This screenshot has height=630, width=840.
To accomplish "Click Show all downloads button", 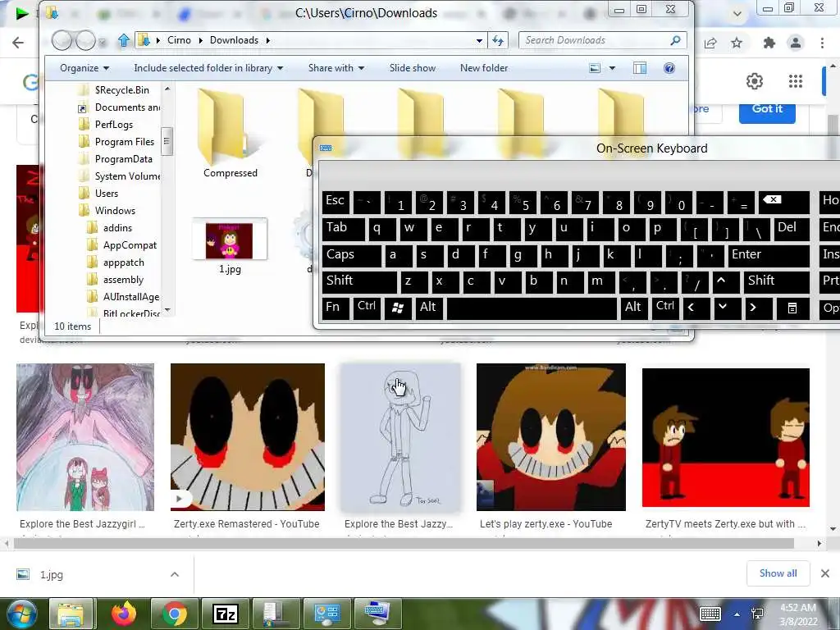I will pos(778,573).
